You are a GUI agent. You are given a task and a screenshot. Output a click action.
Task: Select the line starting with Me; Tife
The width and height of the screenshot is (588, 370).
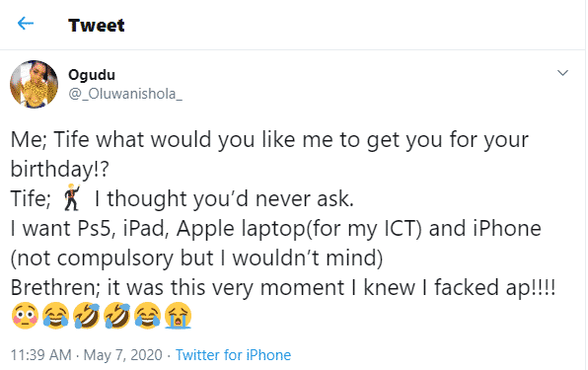click(269, 140)
